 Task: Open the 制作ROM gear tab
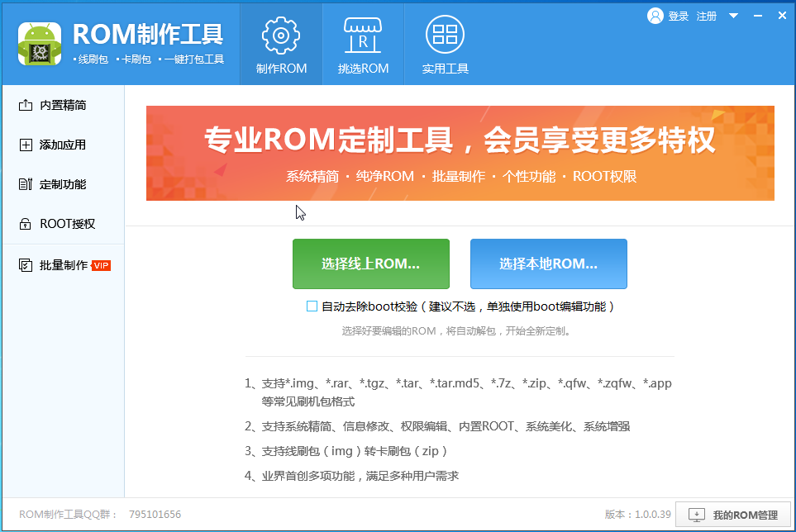click(281, 45)
